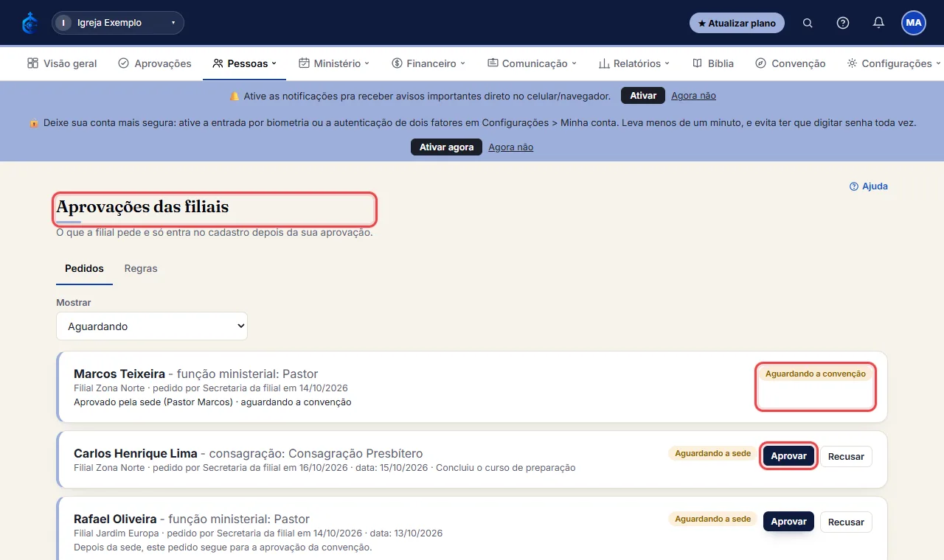
Task: Open the notifications bell icon
Action: coord(878,23)
